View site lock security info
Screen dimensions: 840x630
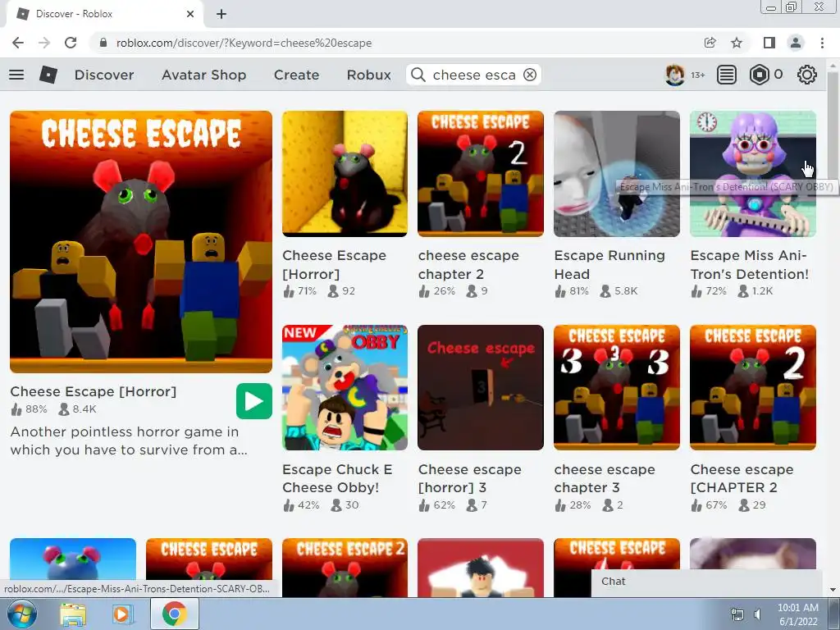103,43
